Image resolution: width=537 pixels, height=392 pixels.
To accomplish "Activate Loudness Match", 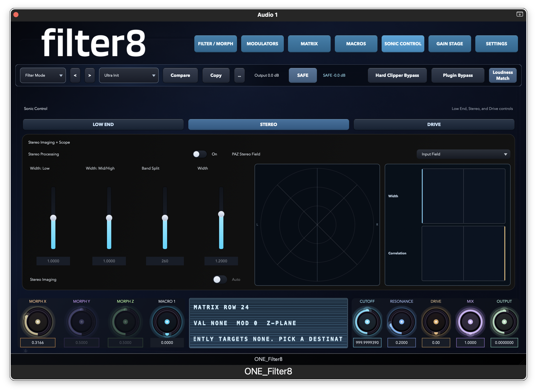I will [503, 75].
